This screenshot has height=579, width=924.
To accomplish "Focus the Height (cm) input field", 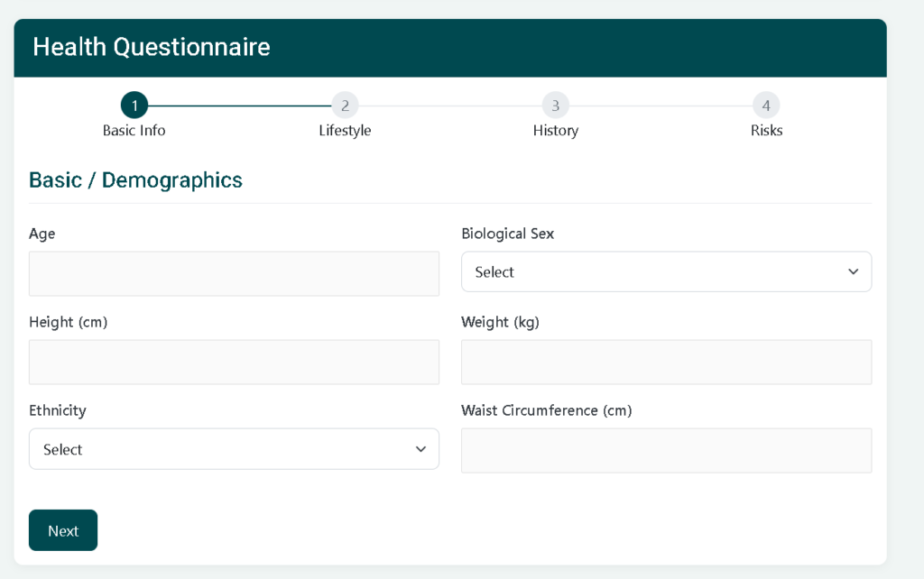I will pos(234,363).
